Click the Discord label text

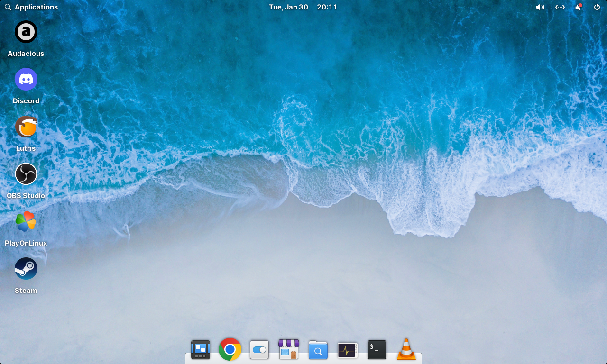coord(26,101)
